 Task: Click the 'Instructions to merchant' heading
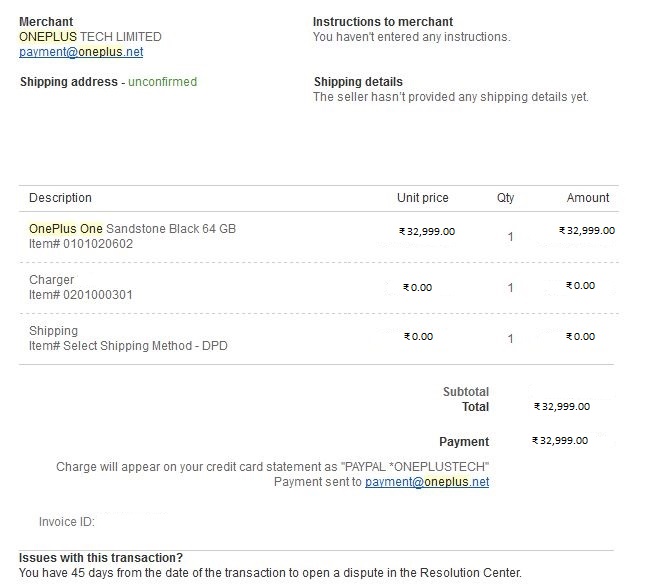point(383,22)
